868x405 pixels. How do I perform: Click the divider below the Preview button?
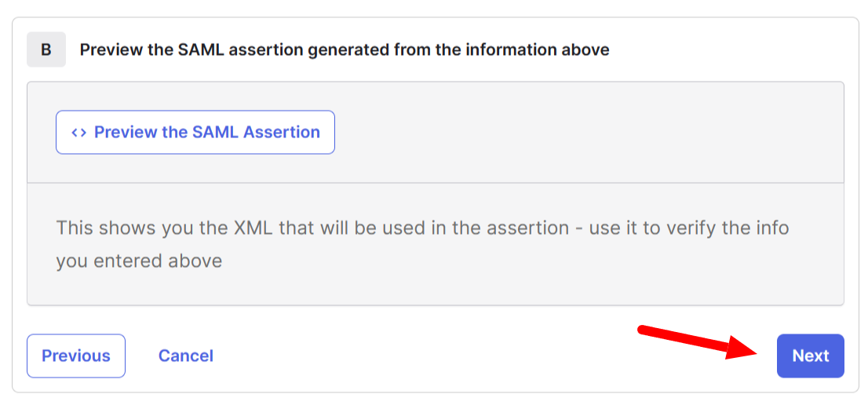click(x=436, y=183)
